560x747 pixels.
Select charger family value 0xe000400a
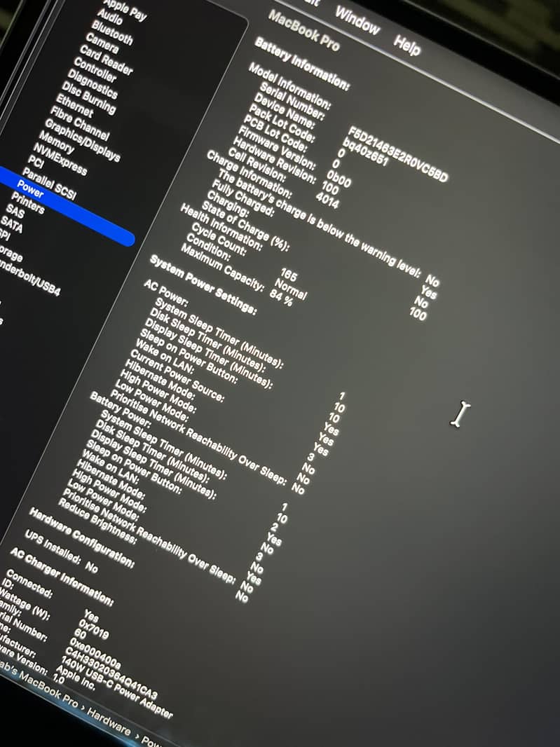pyautogui.click(x=95, y=653)
